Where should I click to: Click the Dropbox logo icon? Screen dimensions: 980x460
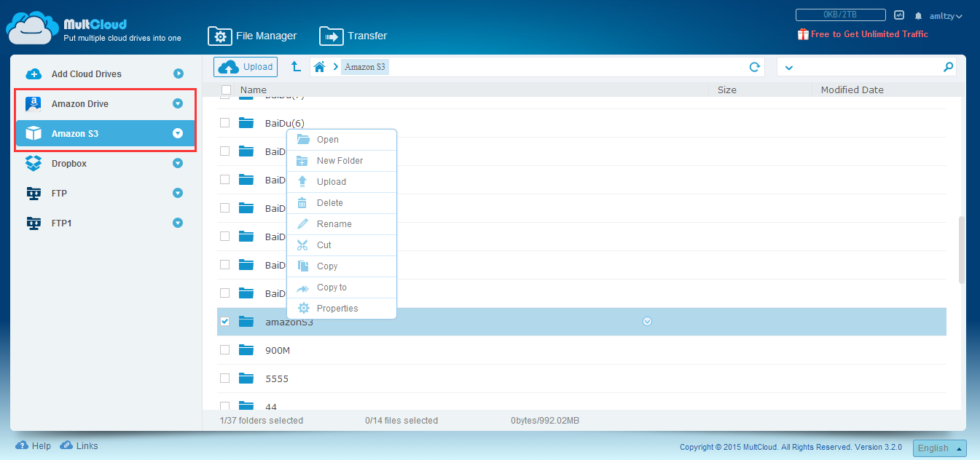(x=34, y=164)
